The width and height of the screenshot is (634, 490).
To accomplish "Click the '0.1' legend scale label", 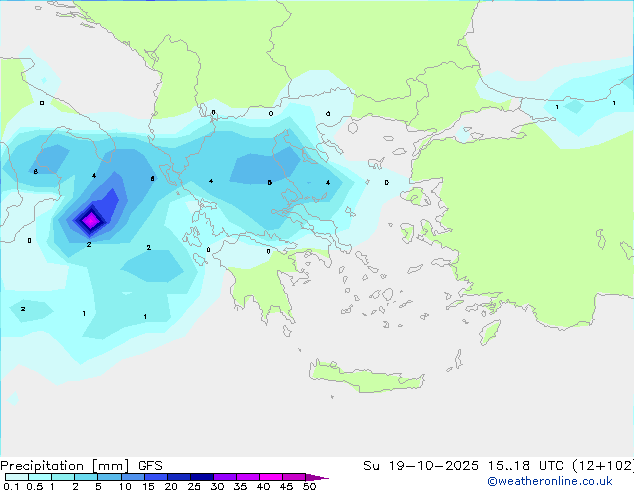I will [x=11, y=486].
